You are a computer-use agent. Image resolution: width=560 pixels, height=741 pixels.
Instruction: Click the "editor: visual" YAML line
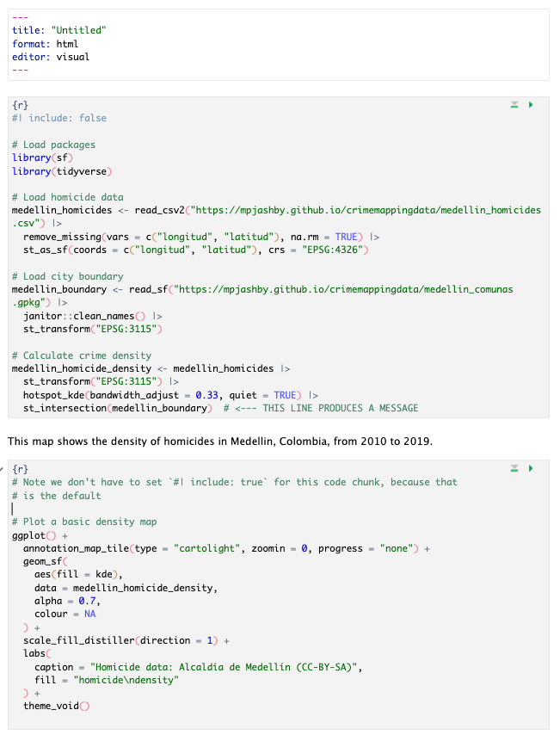pos(51,57)
